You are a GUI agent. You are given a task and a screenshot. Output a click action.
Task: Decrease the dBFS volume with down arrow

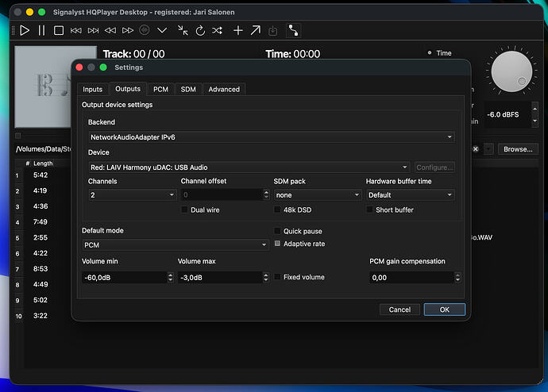pyautogui.click(x=534, y=121)
